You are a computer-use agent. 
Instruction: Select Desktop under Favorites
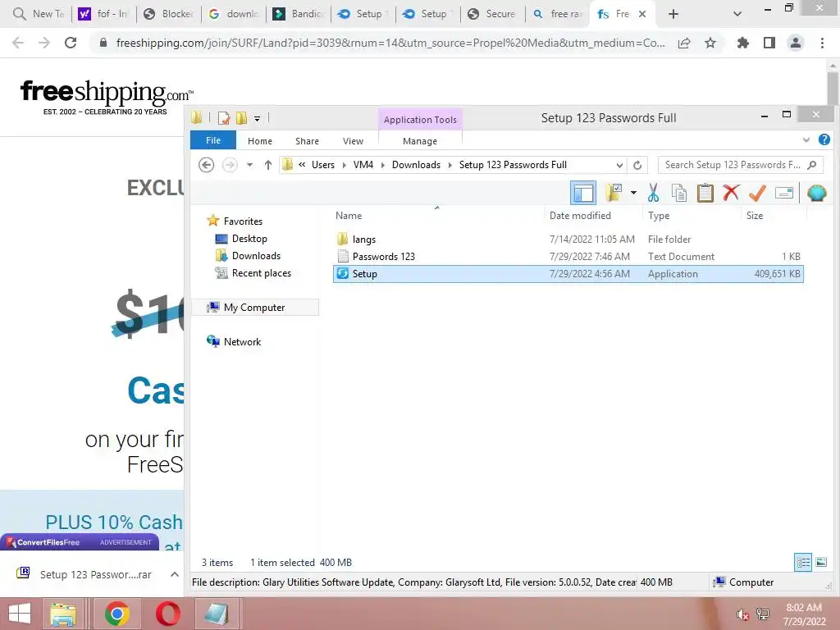[x=249, y=239]
